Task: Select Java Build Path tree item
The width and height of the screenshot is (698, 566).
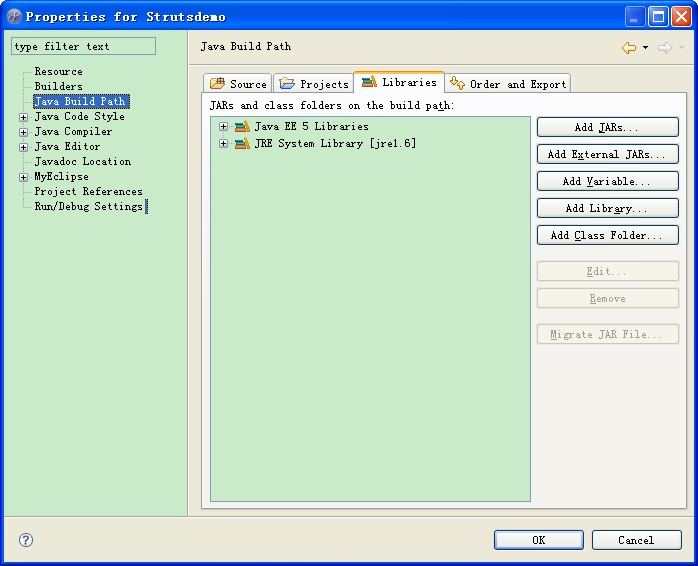Action: pyautogui.click(x=81, y=101)
